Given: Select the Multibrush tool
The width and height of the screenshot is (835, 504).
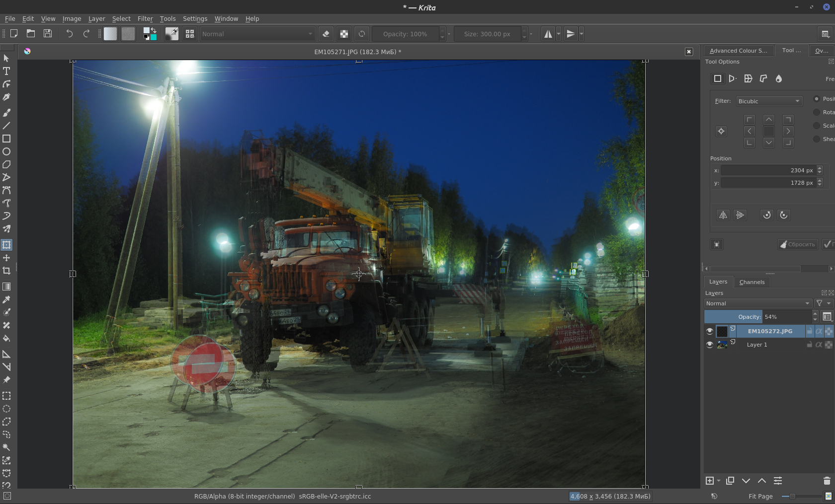Looking at the screenshot, I should pos(6,229).
